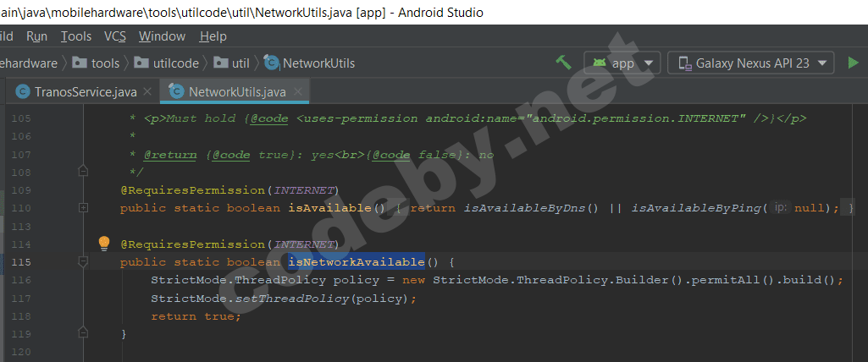Click setThreadPolicy on line 117
This screenshot has width=868, height=362.
coord(291,299)
